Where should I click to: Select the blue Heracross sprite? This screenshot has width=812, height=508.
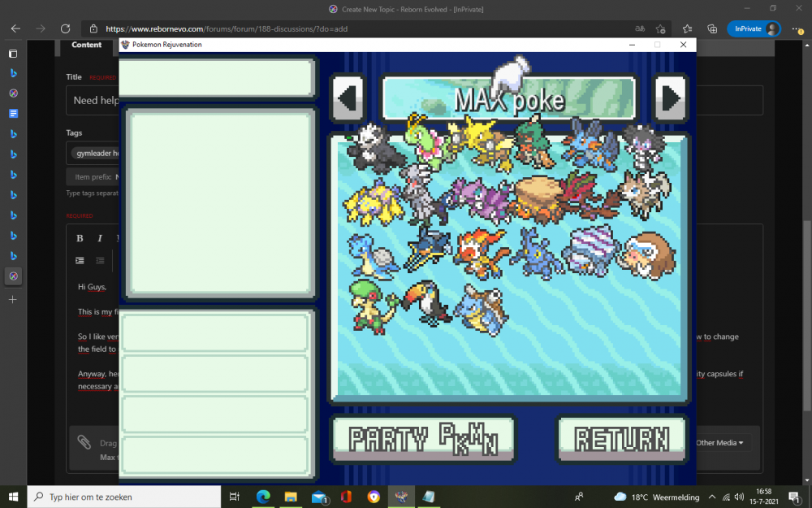(x=537, y=253)
